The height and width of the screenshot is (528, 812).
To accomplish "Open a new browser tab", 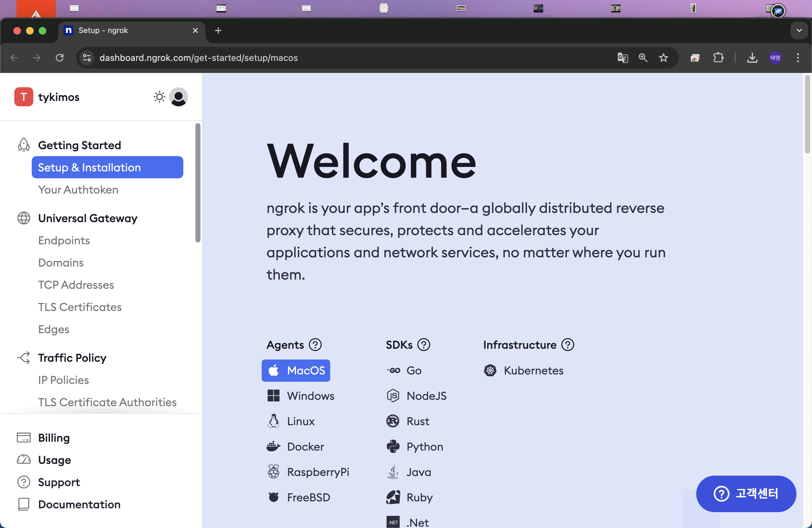I will pos(218,31).
